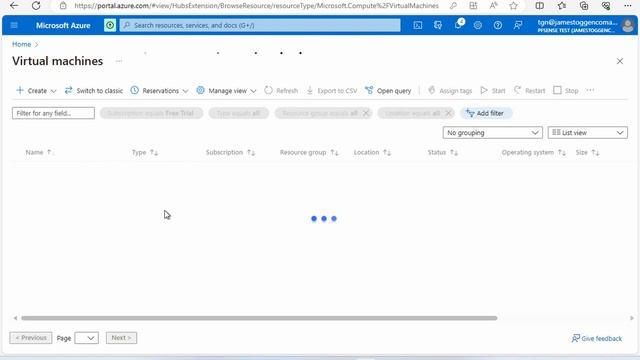Close the Virtual machines blade
640x360 pixels.
tap(620, 61)
